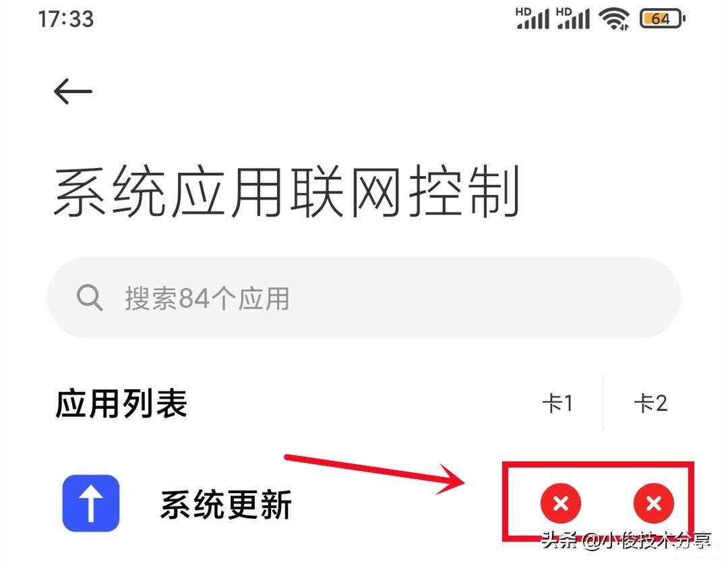Select the 卡2 column header
The height and width of the screenshot is (566, 728).
[x=651, y=403]
